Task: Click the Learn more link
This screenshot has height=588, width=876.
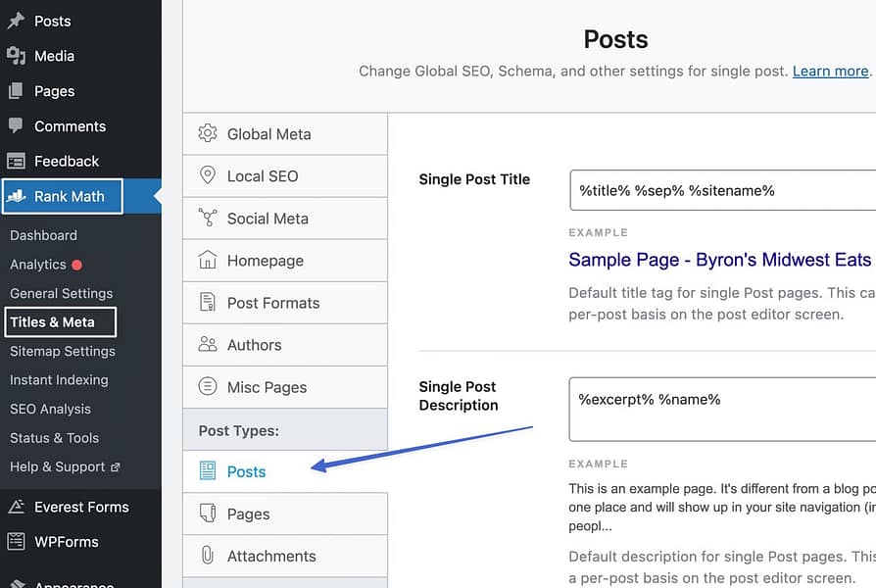Action: pyautogui.click(x=830, y=71)
